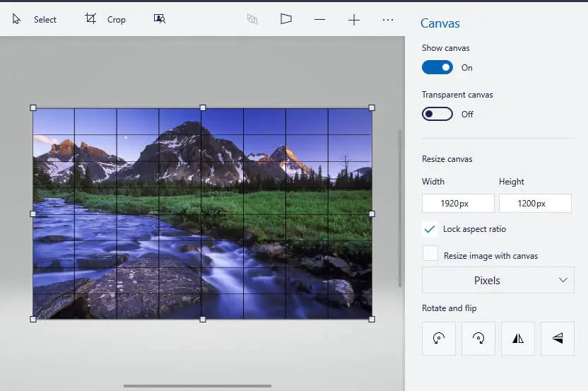Viewport: 588px width, 391px height.
Task: Uncheck Lock aspect ratio
Action: [x=430, y=229]
